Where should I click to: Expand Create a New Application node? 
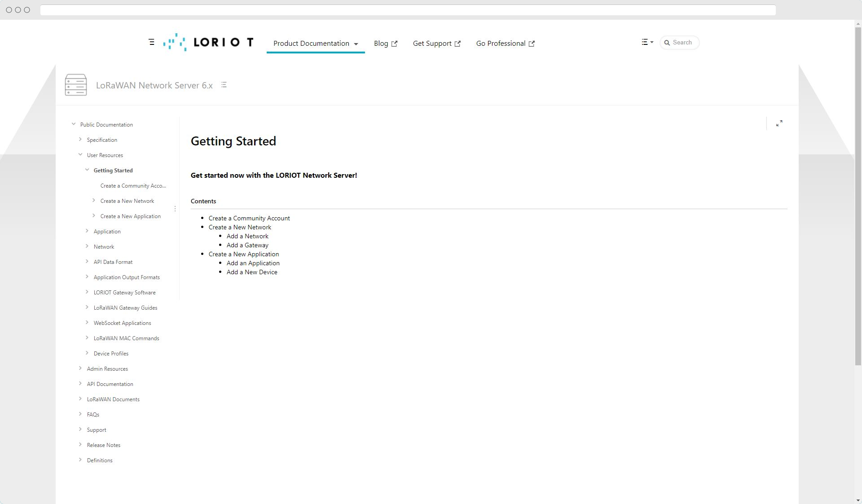point(94,216)
